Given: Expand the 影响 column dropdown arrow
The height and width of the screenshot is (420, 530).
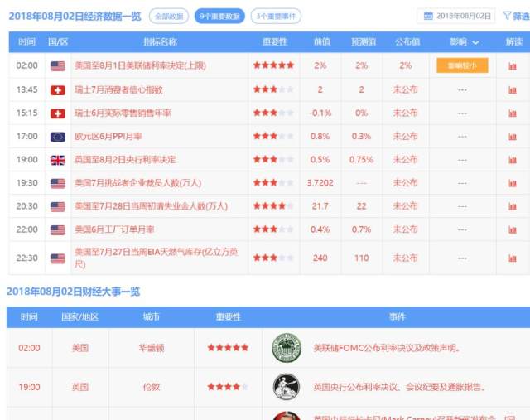Looking at the screenshot, I should tap(475, 42).
